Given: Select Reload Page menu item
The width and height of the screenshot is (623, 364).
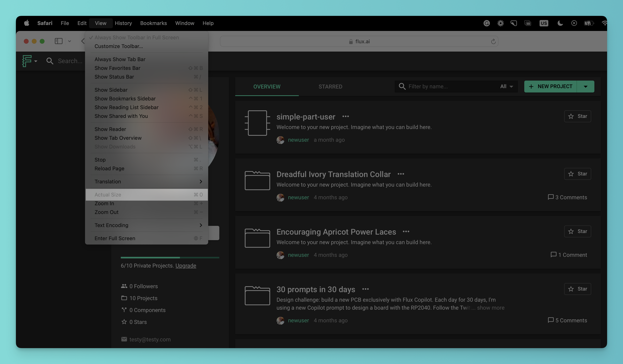Looking at the screenshot, I should point(146,169).
